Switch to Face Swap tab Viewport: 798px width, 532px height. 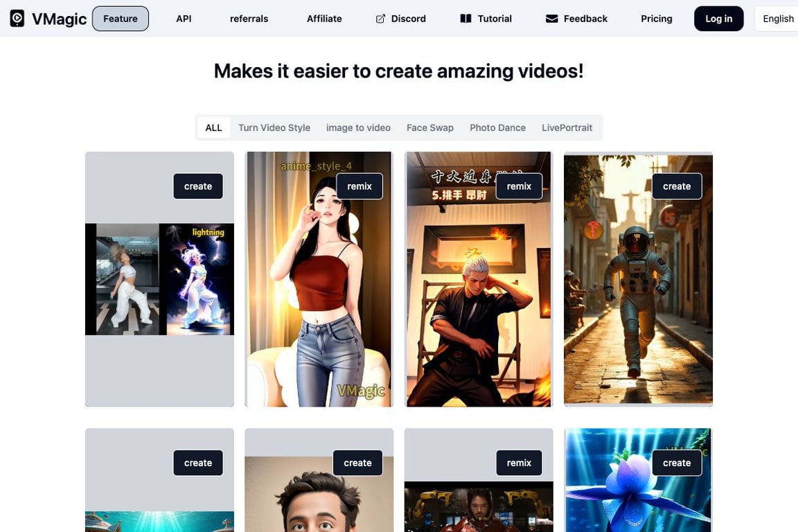[x=430, y=127]
